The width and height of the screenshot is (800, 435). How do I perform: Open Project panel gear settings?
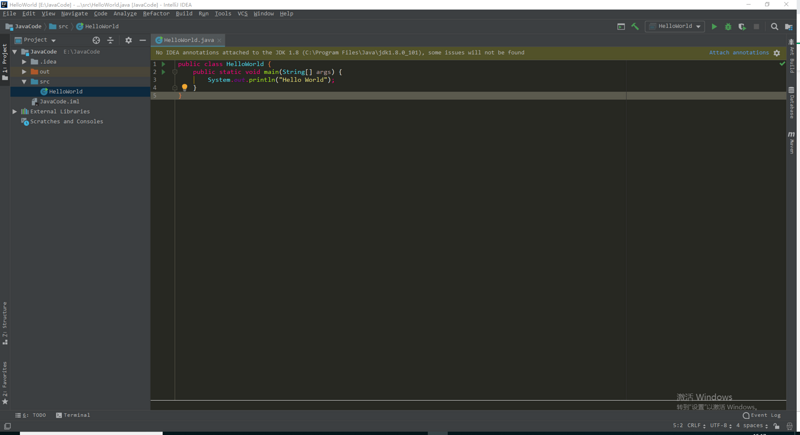coord(128,40)
